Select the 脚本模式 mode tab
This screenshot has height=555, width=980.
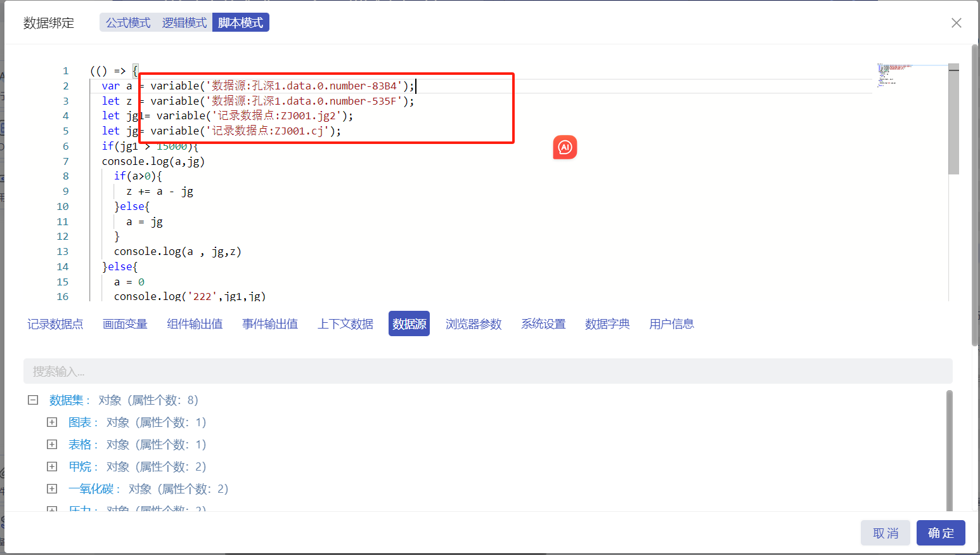pyautogui.click(x=241, y=23)
